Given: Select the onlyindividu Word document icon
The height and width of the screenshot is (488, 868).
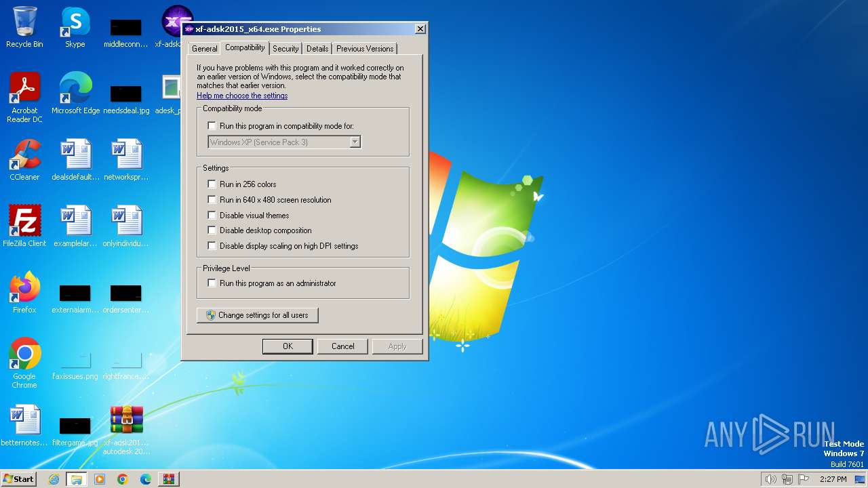Looking at the screenshot, I should (x=126, y=226).
